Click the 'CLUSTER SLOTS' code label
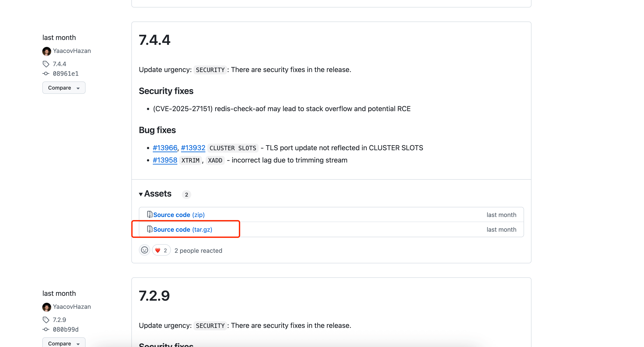The height and width of the screenshot is (347, 644). tap(233, 148)
